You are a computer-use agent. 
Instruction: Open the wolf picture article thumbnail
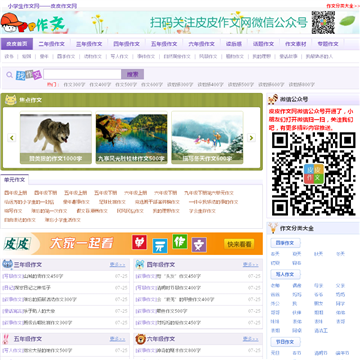tap(56, 138)
